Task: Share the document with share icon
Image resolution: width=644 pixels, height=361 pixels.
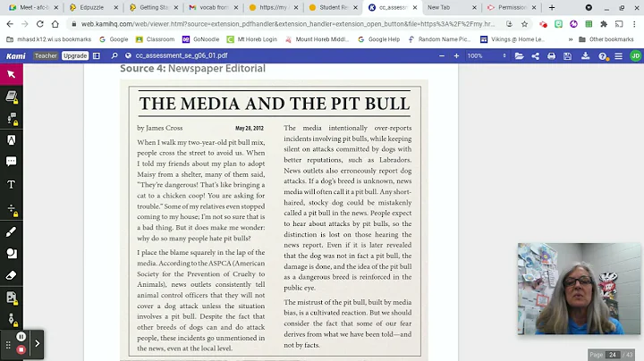Action: pyautogui.click(x=535, y=55)
